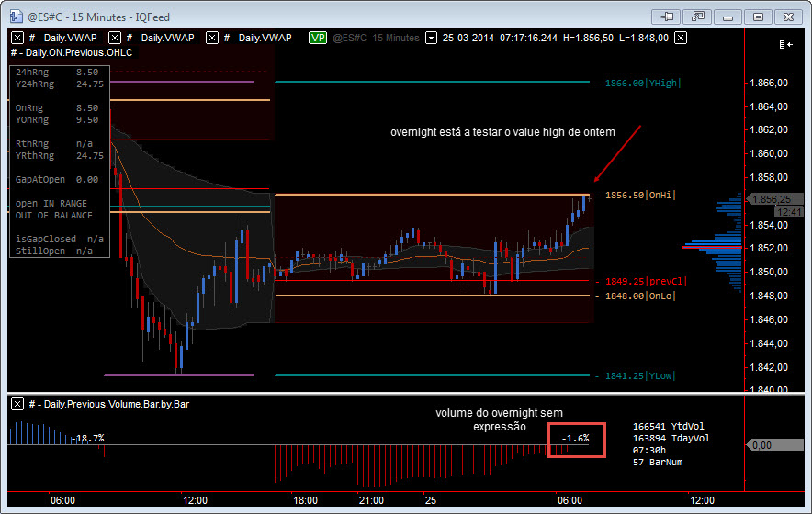This screenshot has width=812, height=514.
Task: Maximize the @ES#C chart window
Action: (758, 17)
